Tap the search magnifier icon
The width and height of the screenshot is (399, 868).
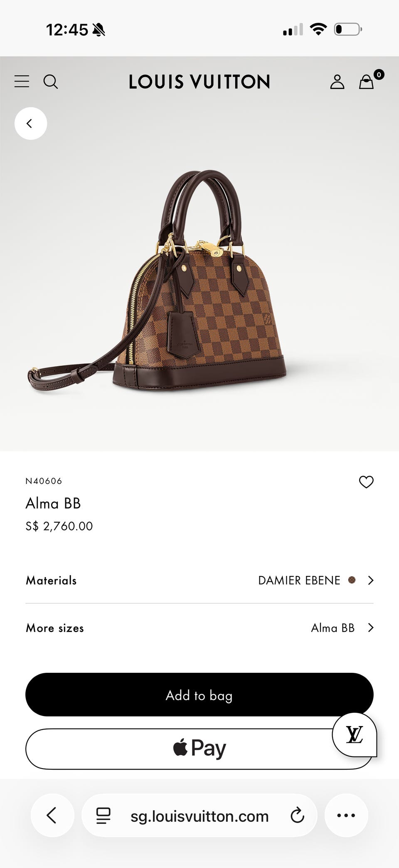(x=51, y=82)
